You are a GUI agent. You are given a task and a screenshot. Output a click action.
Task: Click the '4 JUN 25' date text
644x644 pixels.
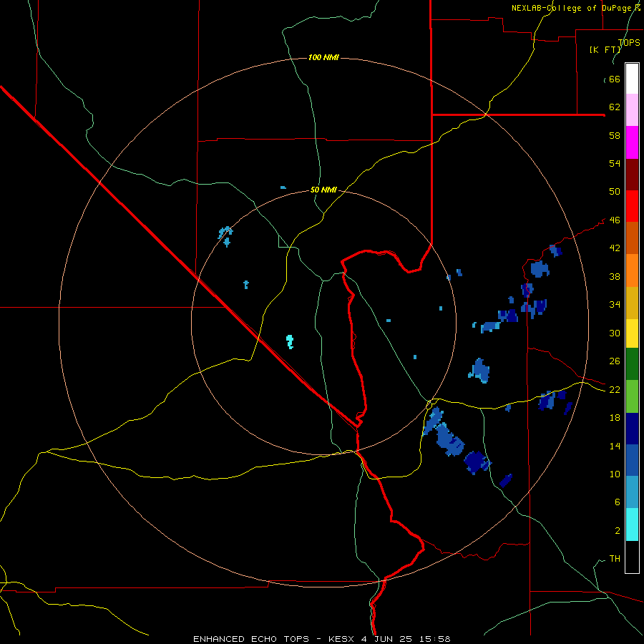click(387, 639)
